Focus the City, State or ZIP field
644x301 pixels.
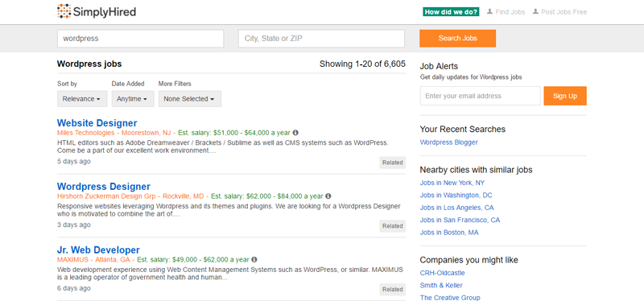click(321, 39)
